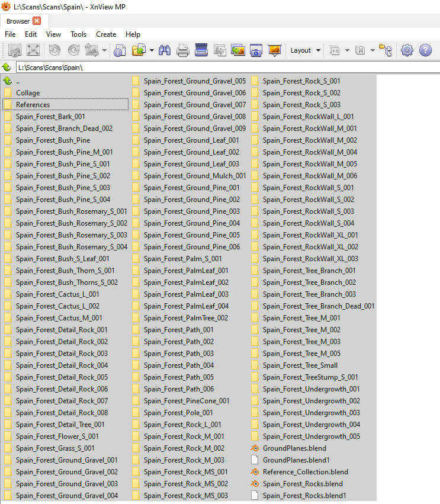
Task: Open batch convert images icon
Action: click(x=238, y=50)
